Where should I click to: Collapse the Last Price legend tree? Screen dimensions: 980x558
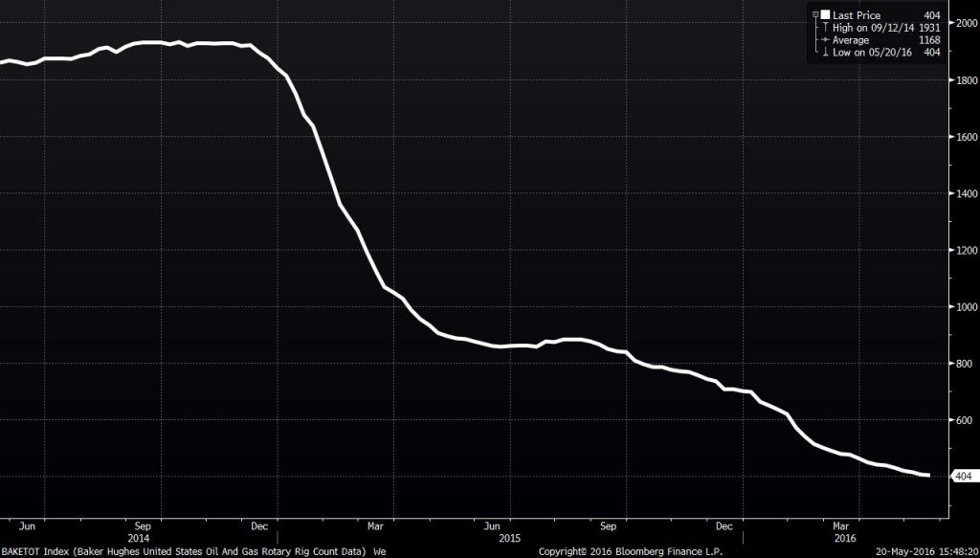(x=814, y=16)
